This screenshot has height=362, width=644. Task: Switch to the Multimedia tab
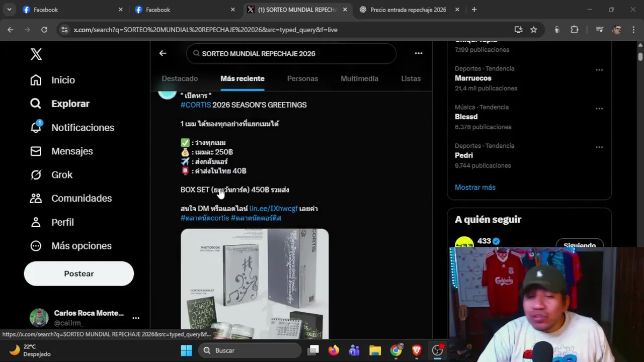pyautogui.click(x=359, y=78)
